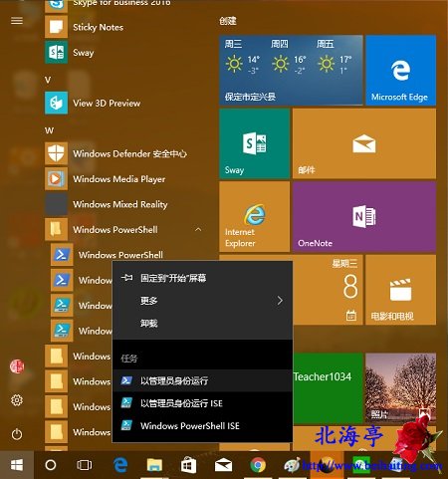Open the Microsoft Edge tile
The width and height of the screenshot is (448, 479).
[400, 70]
